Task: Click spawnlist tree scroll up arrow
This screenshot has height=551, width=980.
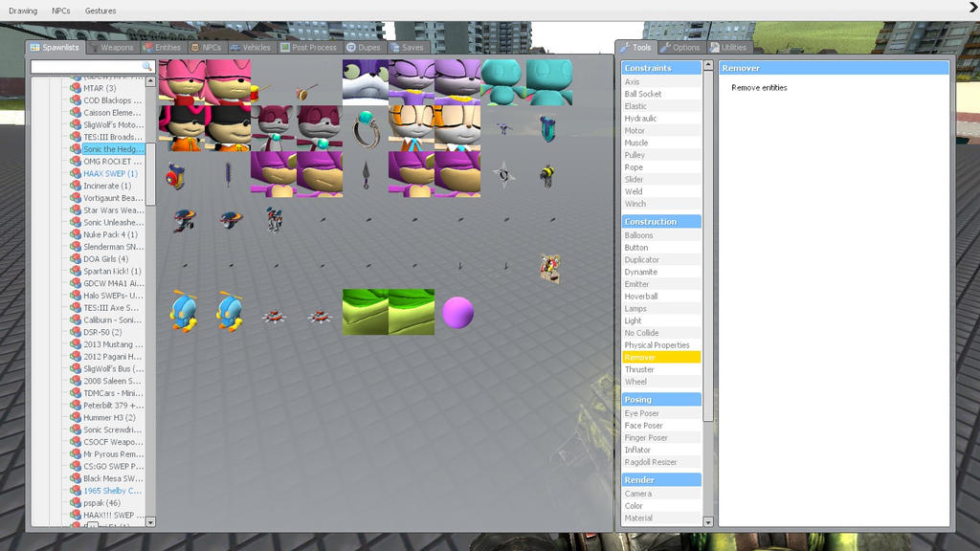Action: pyautogui.click(x=150, y=82)
